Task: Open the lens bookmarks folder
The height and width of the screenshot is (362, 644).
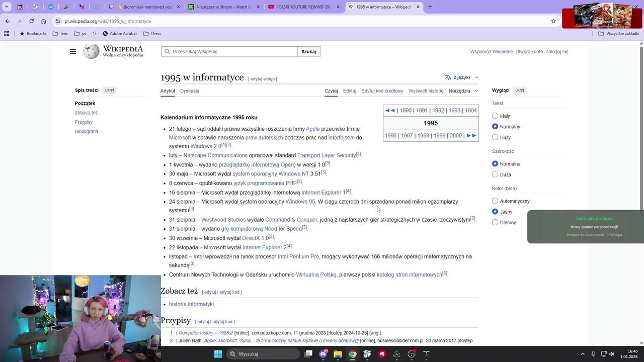Action: point(60,34)
